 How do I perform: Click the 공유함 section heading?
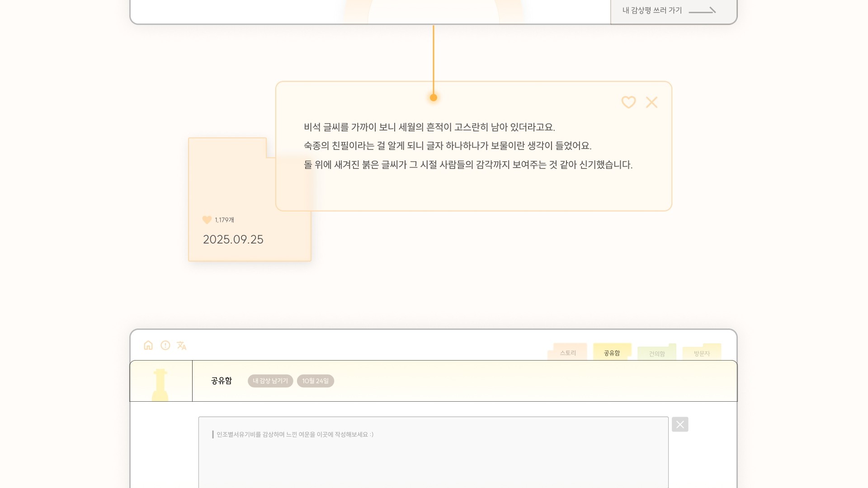click(222, 381)
